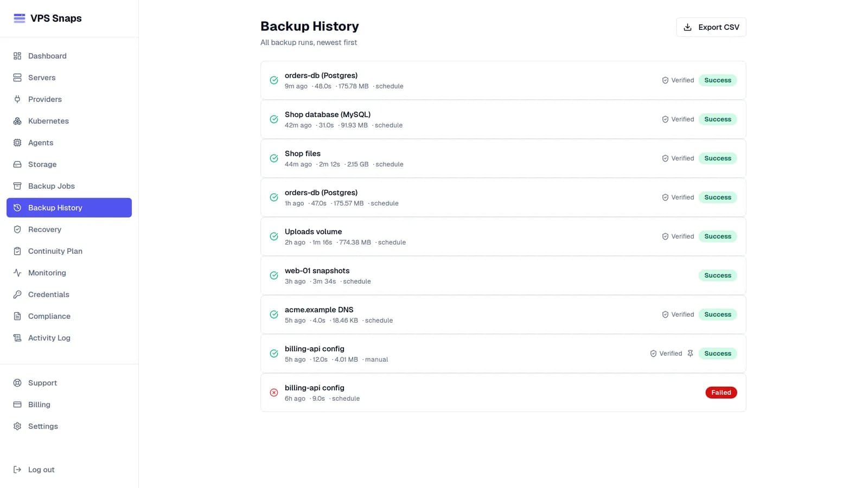Screen dimensions: 868x488
Task: Click the Log out arrow icon
Action: tap(17, 470)
